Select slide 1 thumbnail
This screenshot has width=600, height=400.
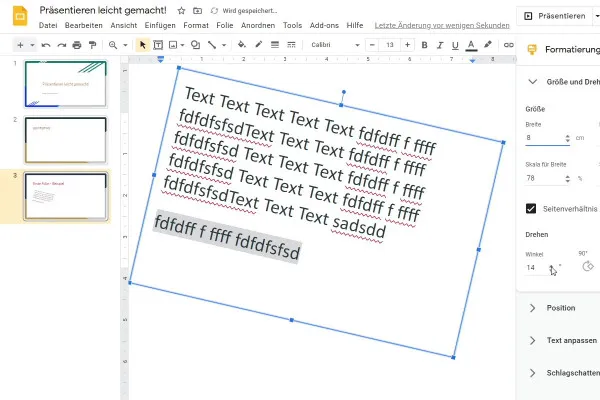coord(65,84)
